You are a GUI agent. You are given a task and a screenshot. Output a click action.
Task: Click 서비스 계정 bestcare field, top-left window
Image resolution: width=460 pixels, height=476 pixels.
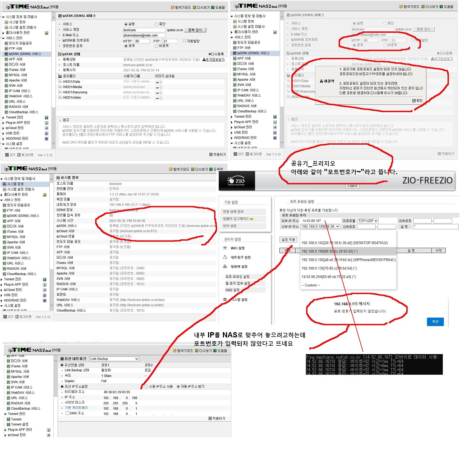tap(144, 30)
